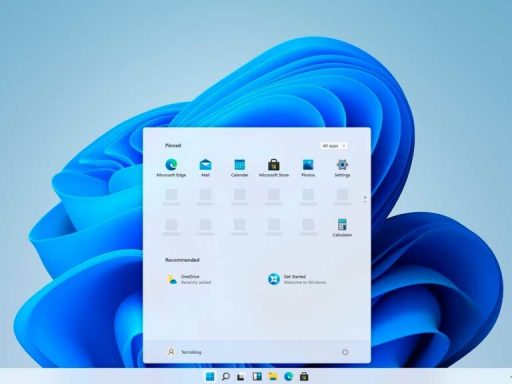This screenshot has height=384, width=512.
Task: Launch the Mail app
Action: click(205, 168)
